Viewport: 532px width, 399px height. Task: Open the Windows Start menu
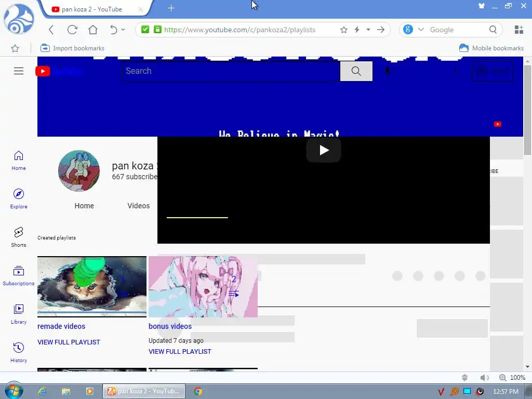tap(14, 391)
